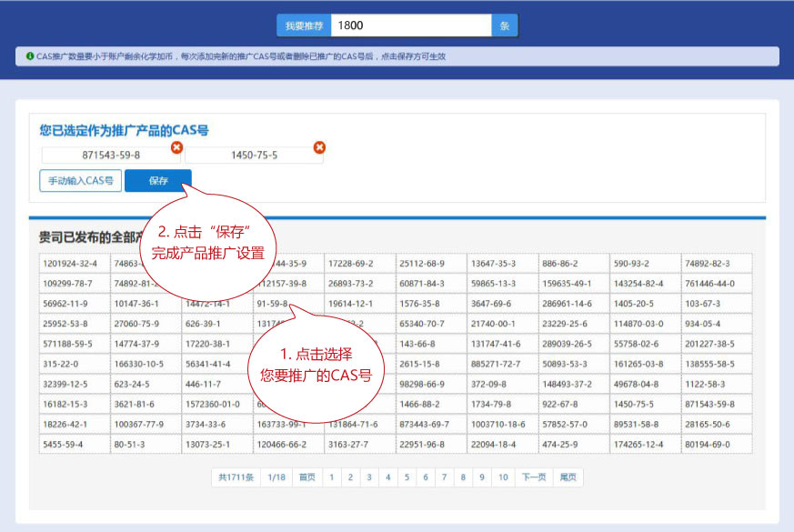The width and height of the screenshot is (794, 532).
Task: Click the green info icon in notice bar
Action: [30, 56]
